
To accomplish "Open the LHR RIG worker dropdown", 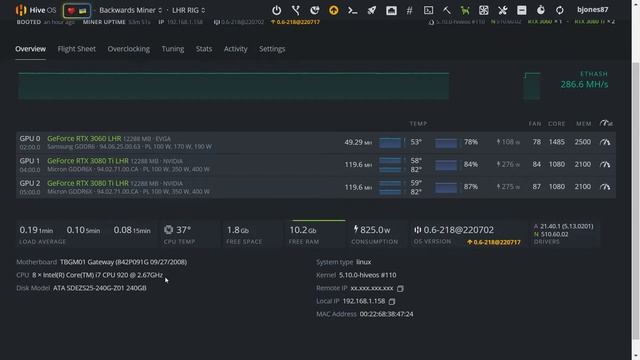I will click(189, 10).
